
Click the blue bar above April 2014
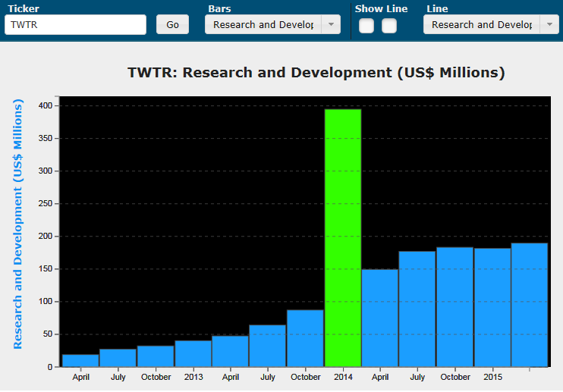click(380, 318)
